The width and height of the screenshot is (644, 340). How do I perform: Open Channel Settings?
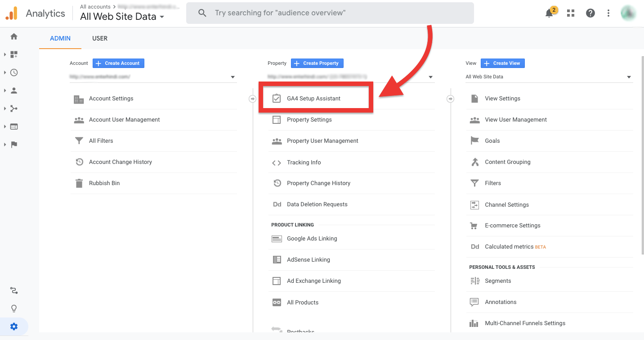[549, 205]
